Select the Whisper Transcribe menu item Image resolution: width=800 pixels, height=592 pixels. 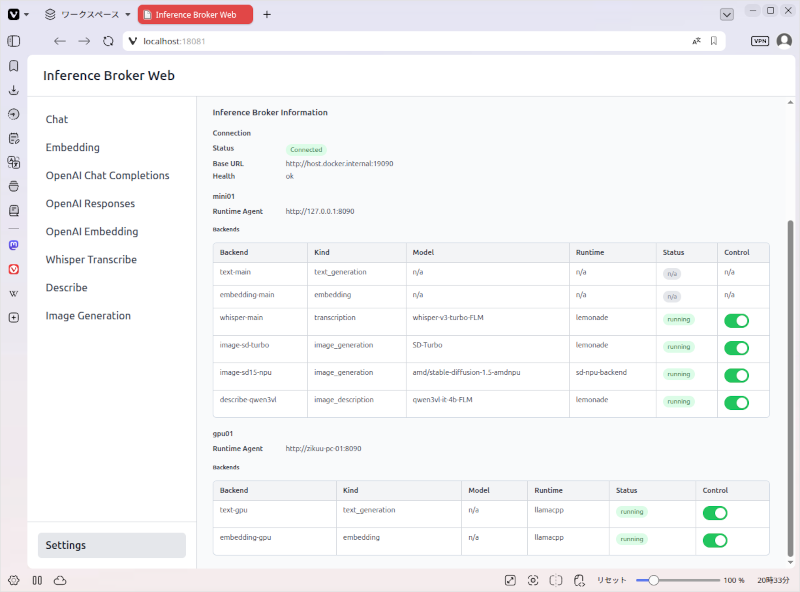(x=91, y=260)
